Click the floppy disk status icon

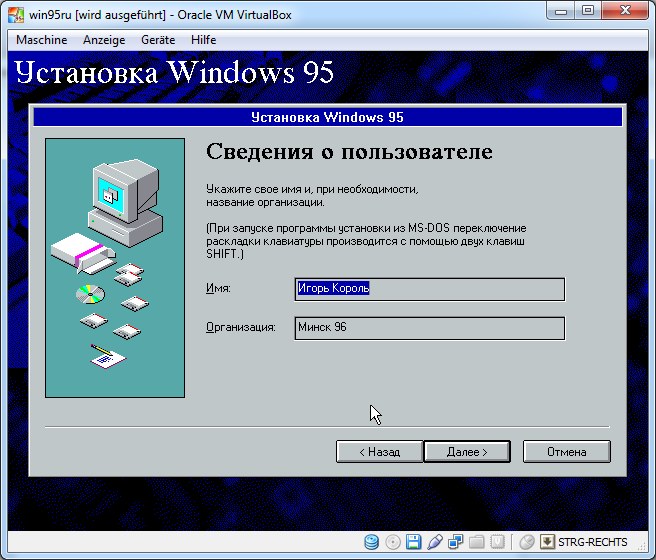click(x=414, y=542)
